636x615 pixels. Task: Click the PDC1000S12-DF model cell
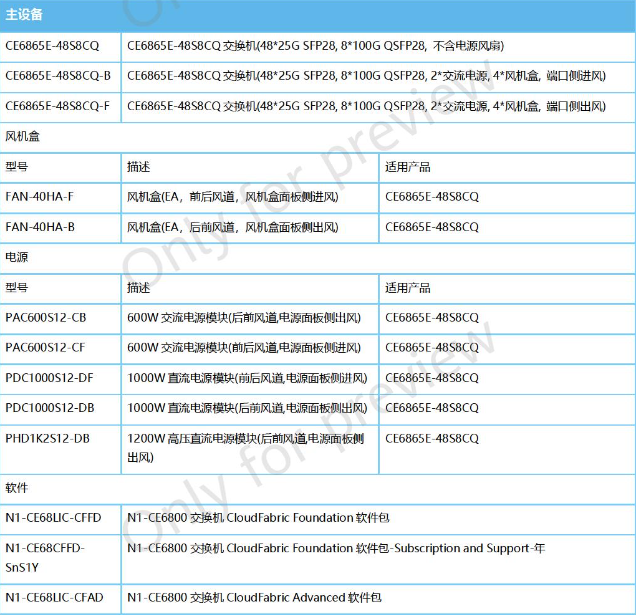tap(49, 378)
